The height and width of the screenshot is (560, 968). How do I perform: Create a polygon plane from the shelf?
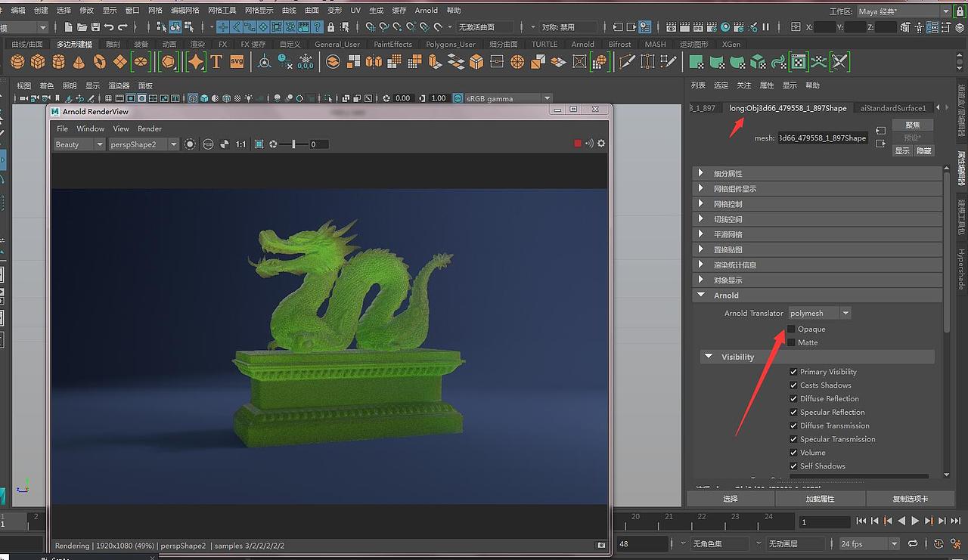(119, 61)
